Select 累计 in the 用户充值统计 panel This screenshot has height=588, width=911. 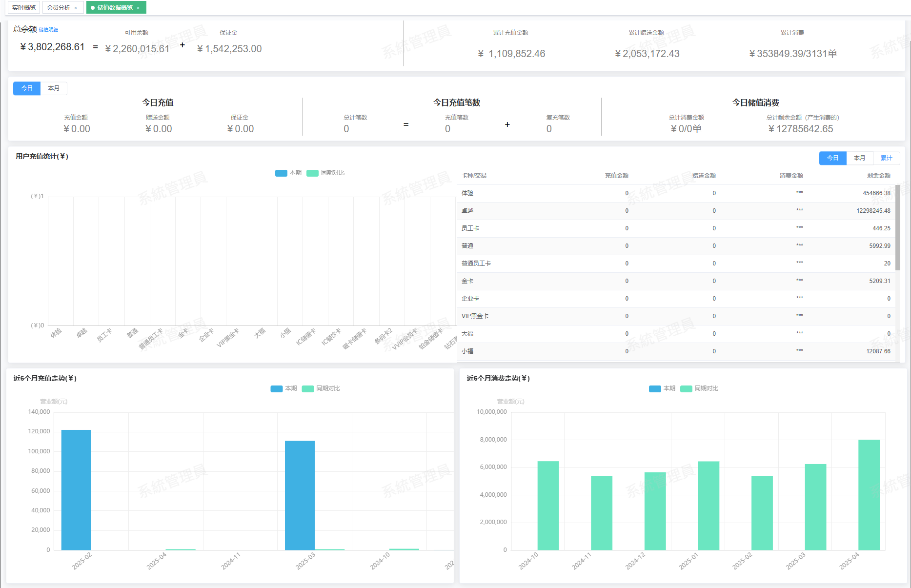886,158
